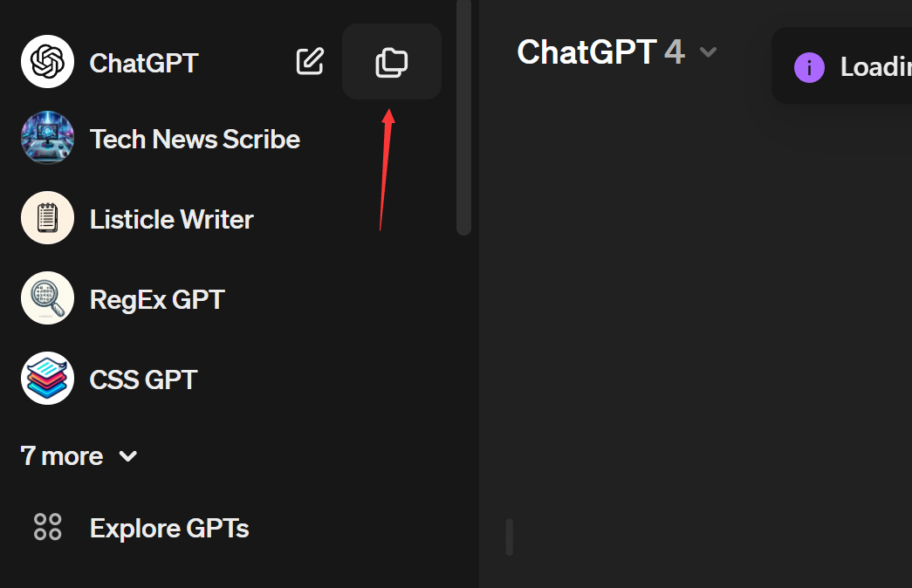Click the small scrollbar in the chat area
The width and height of the screenshot is (912, 588).
click(x=509, y=536)
